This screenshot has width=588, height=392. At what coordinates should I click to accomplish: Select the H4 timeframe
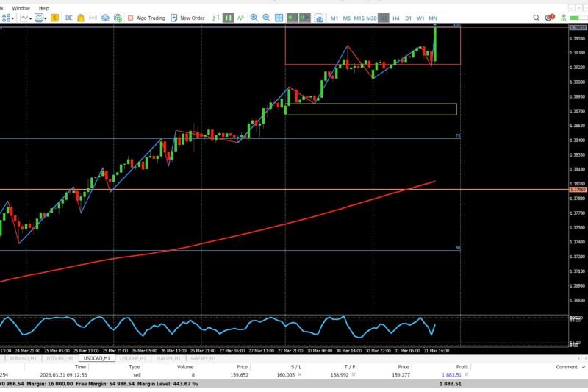(396, 18)
